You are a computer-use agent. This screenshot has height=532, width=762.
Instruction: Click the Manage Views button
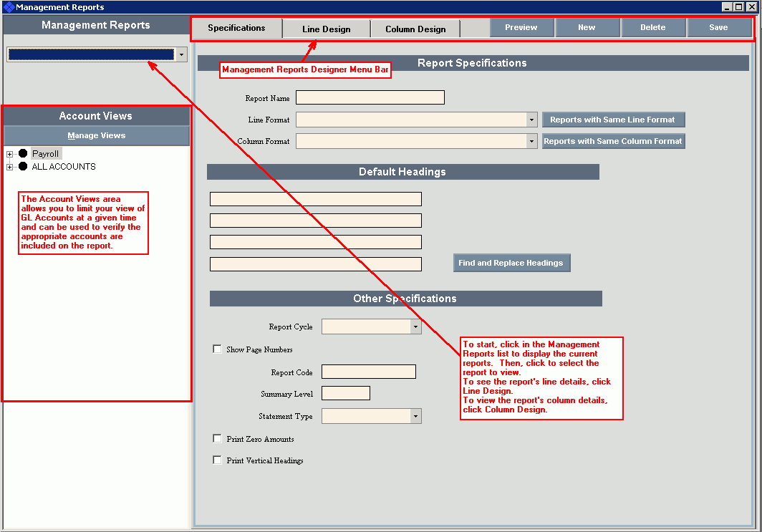tap(97, 135)
